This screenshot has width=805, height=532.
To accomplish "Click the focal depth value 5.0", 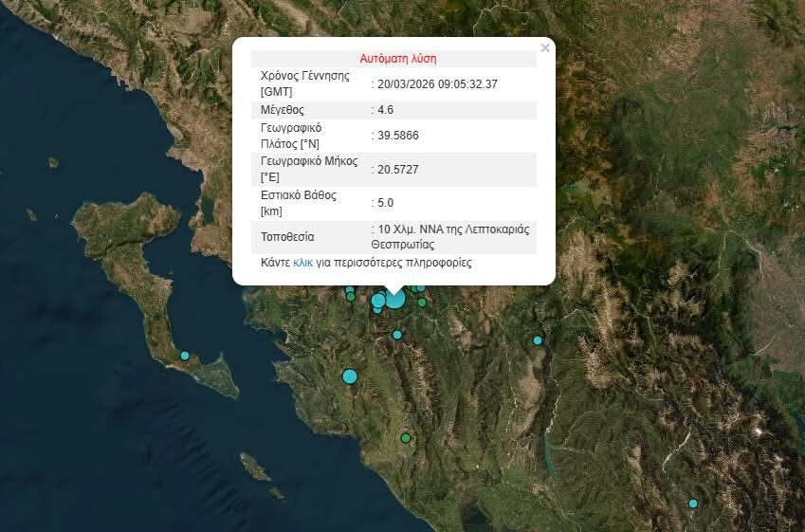I will point(385,202).
